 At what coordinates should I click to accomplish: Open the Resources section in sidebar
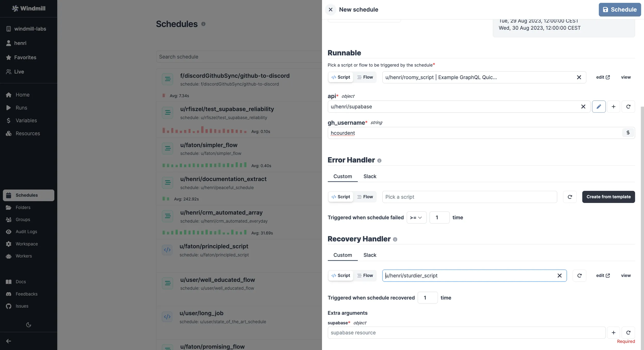coord(28,133)
